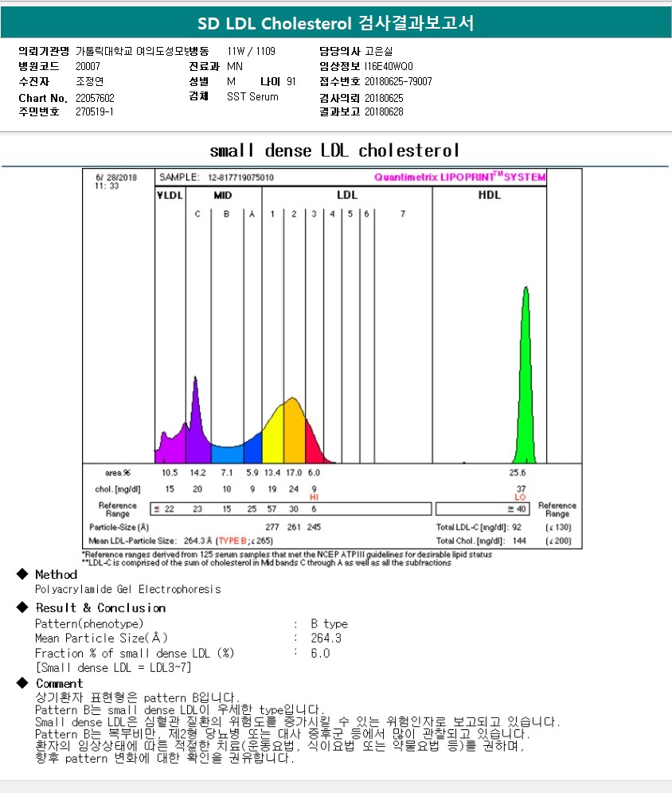Click the 'Quantimetrix LIPOPRINT SYSTEM' logo text

[x=459, y=177]
